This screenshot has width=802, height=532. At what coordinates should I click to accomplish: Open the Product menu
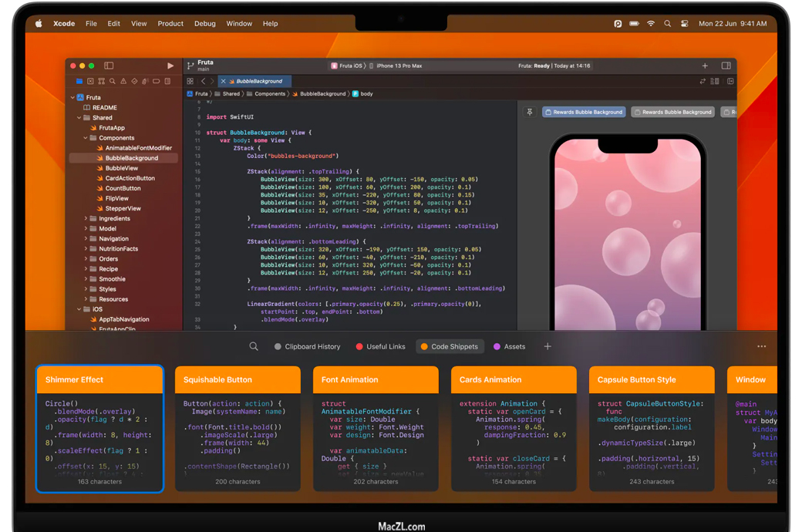click(170, 24)
